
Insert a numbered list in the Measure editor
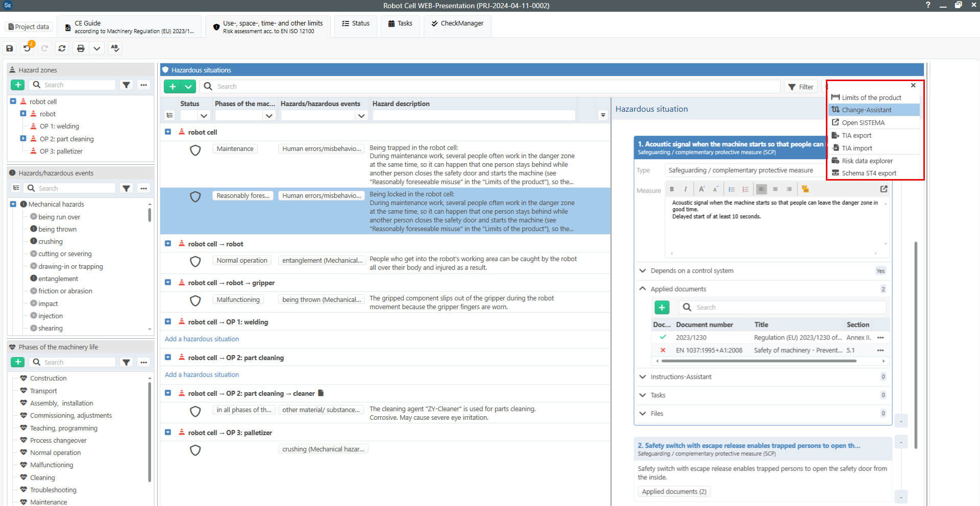745,189
